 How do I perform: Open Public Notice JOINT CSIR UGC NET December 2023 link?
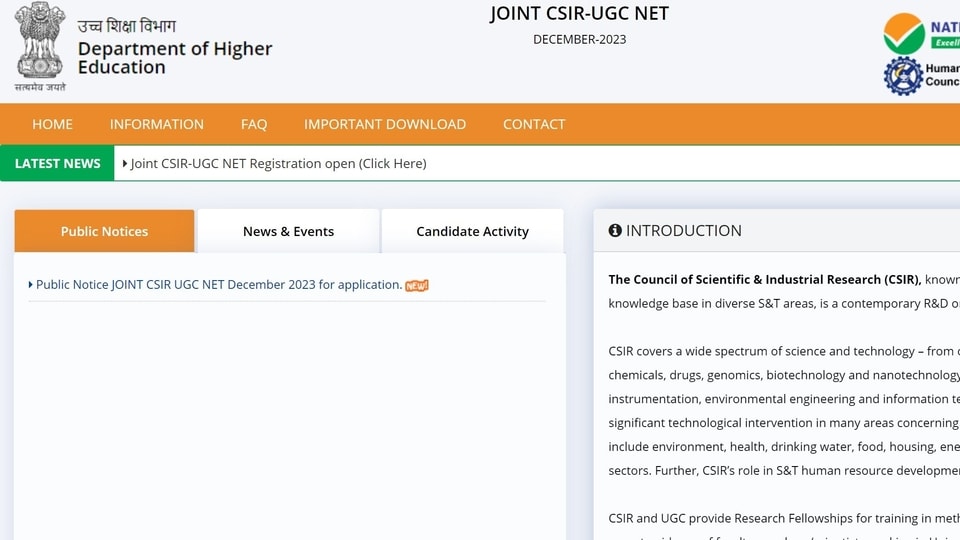(219, 285)
